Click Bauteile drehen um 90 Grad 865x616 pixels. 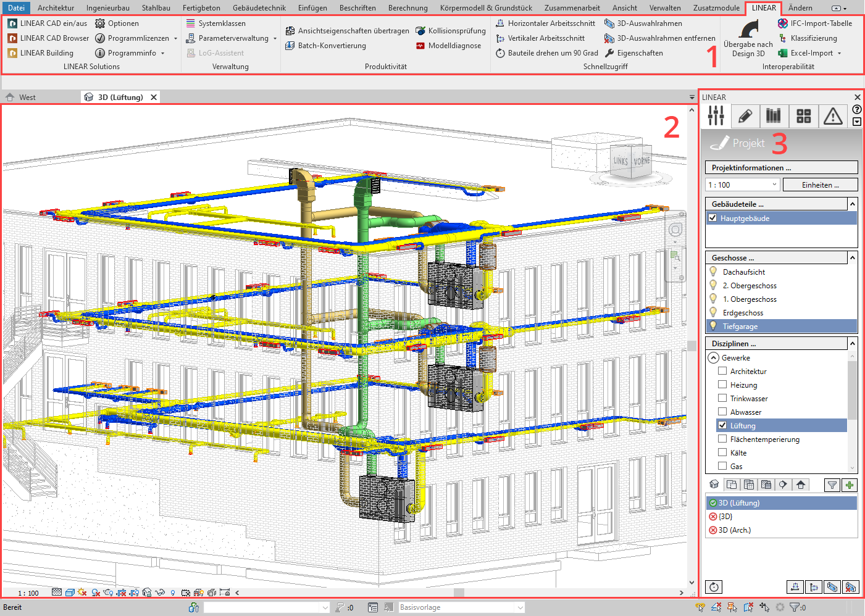[x=546, y=53]
